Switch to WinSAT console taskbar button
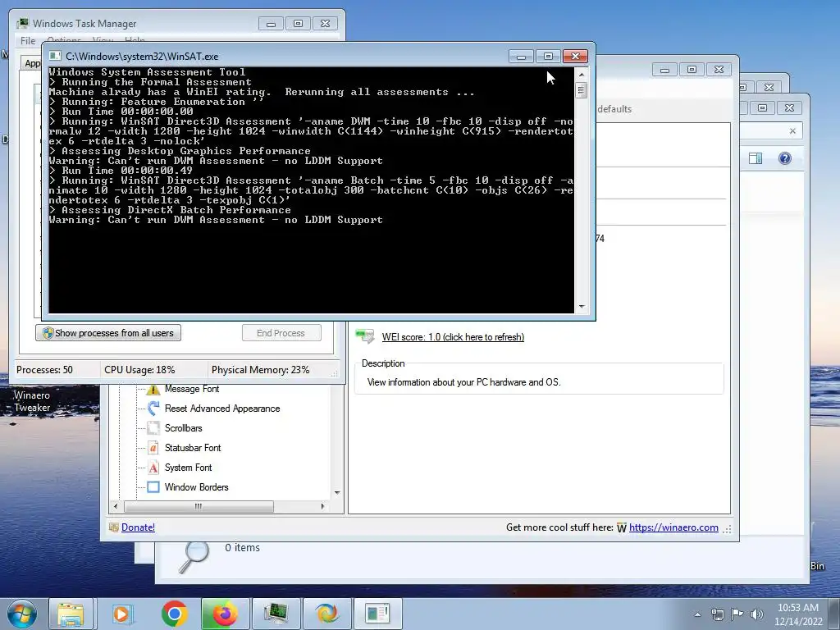The image size is (840, 630). coord(377,614)
